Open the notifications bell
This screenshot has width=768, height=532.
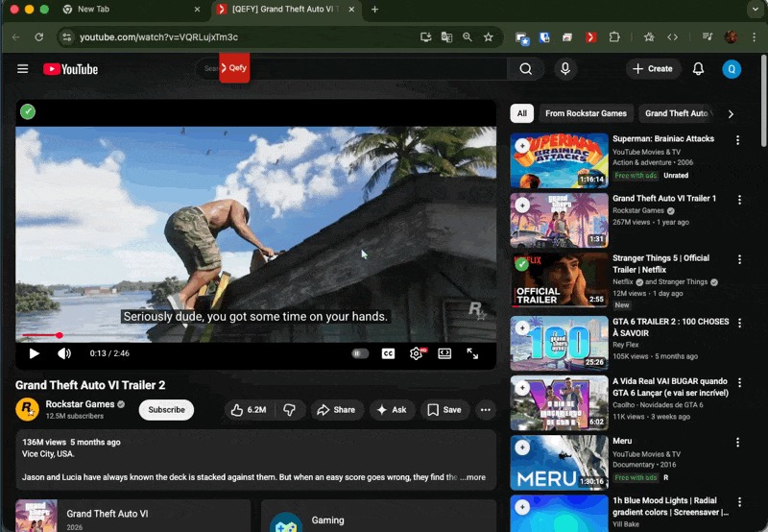698,69
